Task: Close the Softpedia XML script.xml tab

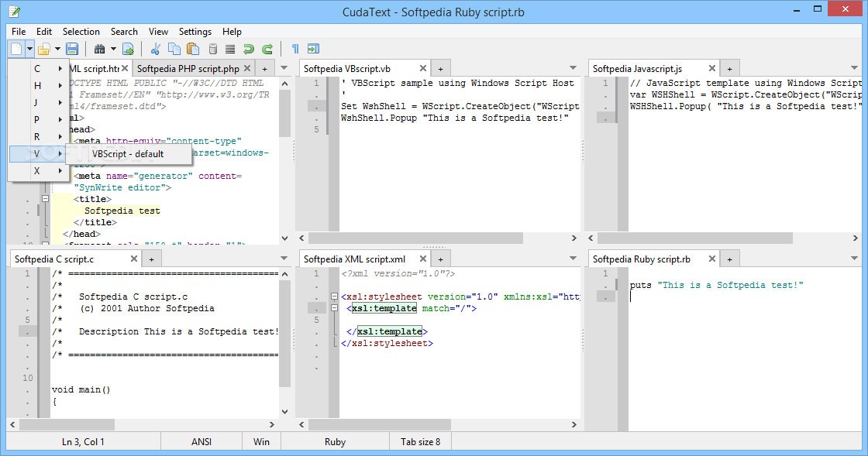Action: click(423, 259)
